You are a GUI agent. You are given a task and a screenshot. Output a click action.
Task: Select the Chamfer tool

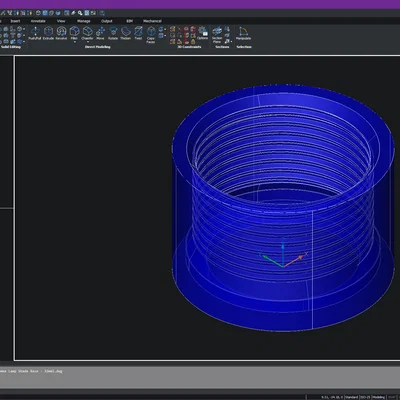(87, 33)
